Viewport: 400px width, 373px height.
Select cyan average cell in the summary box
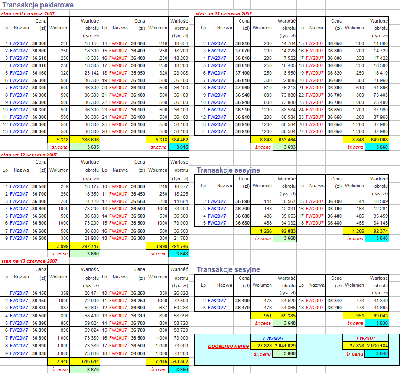coord(377,354)
